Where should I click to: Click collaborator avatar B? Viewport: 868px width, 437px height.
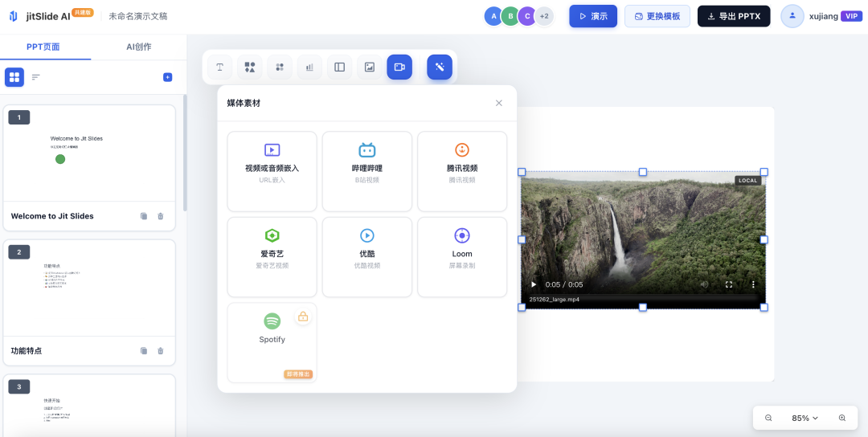[x=510, y=16]
